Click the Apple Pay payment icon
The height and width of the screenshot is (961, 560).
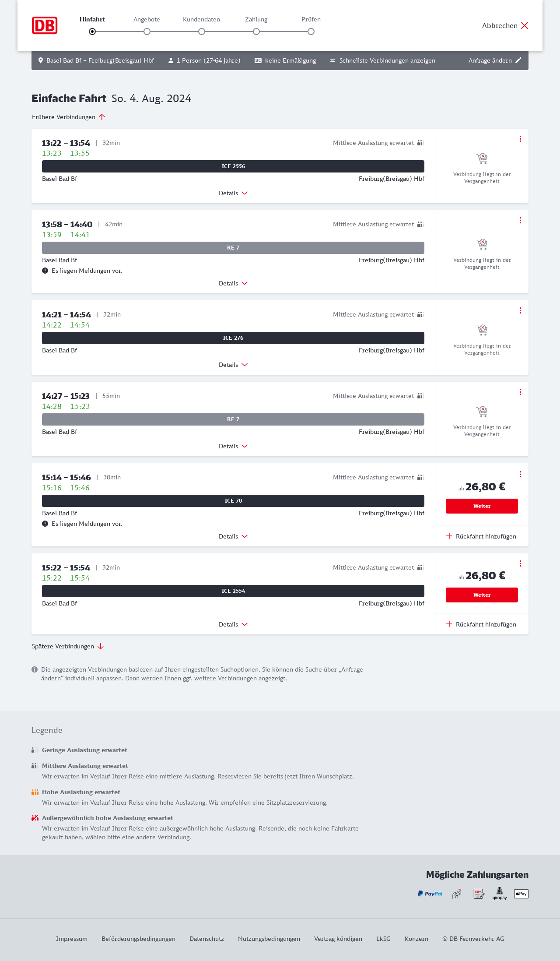[521, 894]
